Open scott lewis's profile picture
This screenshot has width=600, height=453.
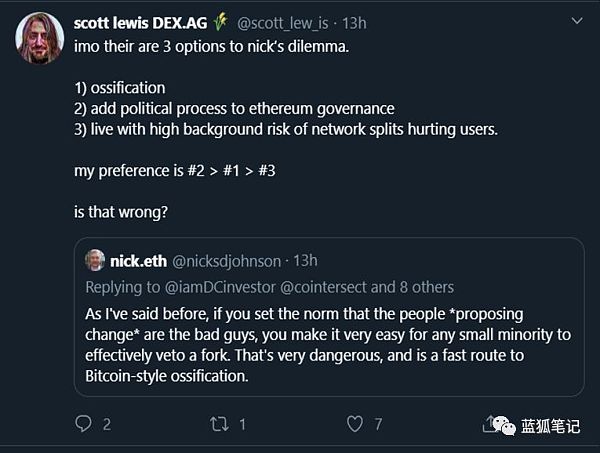click(40, 40)
